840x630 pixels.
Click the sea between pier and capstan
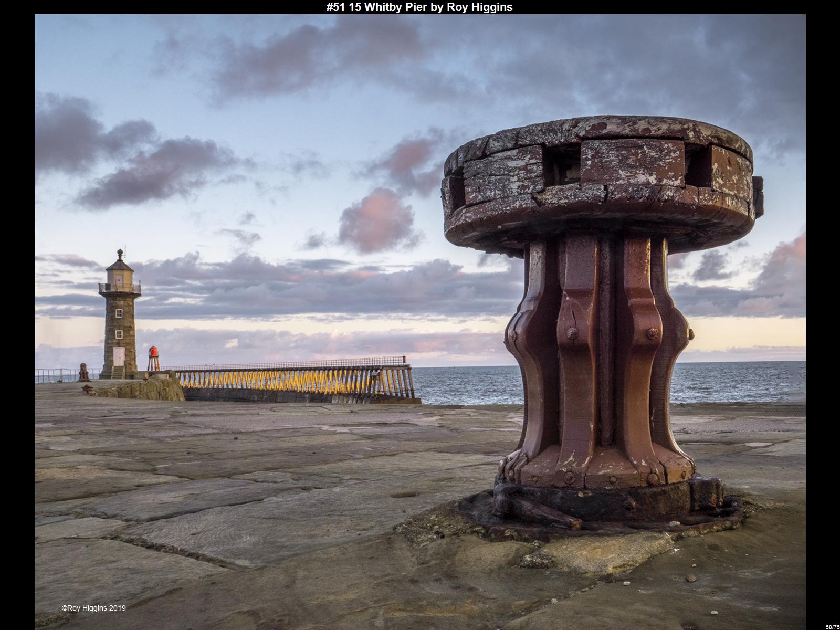(x=462, y=383)
